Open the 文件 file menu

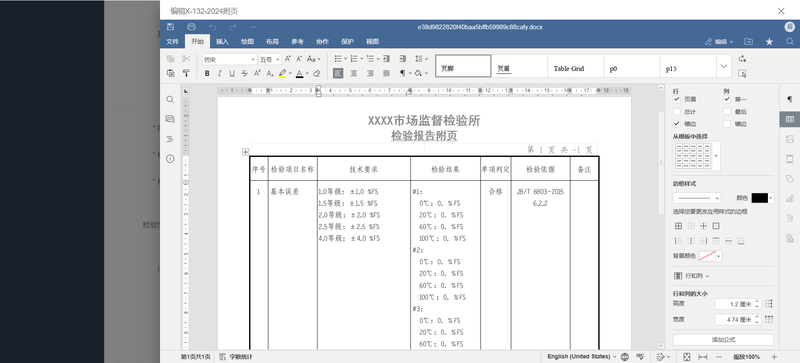click(x=172, y=42)
